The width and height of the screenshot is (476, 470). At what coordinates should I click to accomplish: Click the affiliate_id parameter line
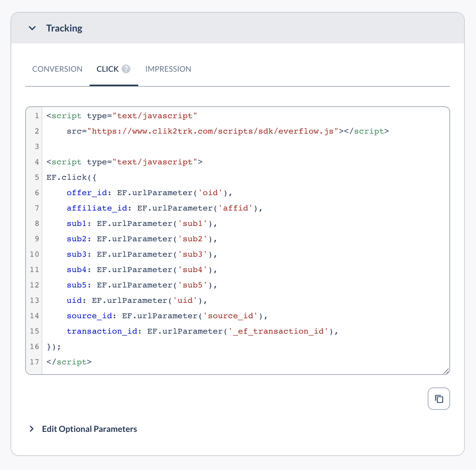coord(165,208)
